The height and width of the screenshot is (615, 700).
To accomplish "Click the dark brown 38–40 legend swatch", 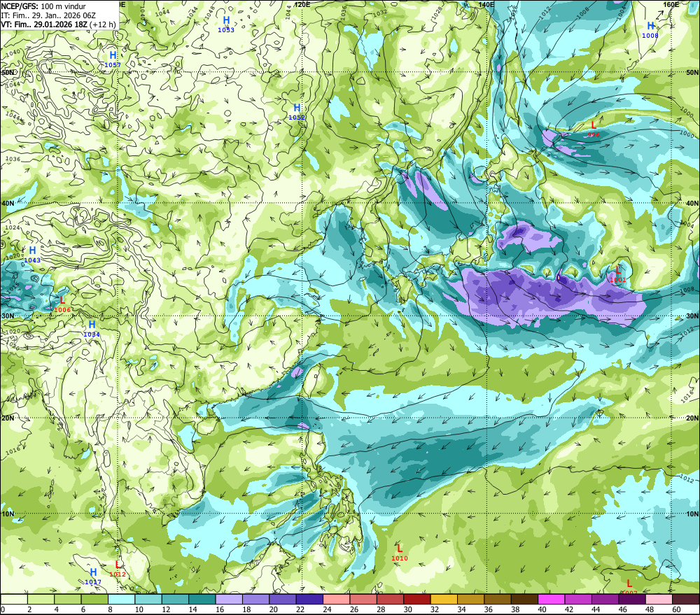I will pos(524,600).
